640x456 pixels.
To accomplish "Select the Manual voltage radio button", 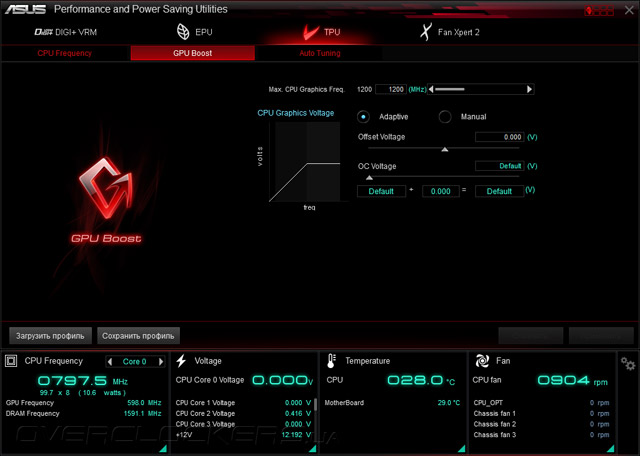I will tap(445, 117).
